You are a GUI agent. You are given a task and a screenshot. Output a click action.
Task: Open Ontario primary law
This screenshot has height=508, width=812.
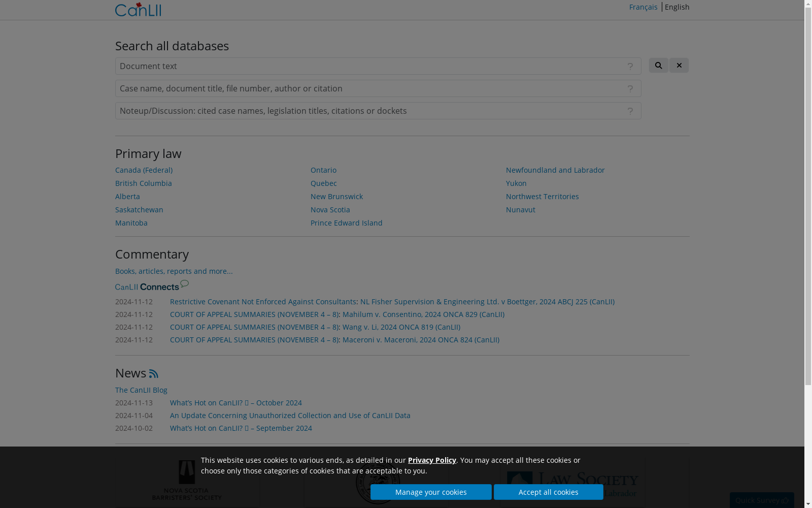323,170
